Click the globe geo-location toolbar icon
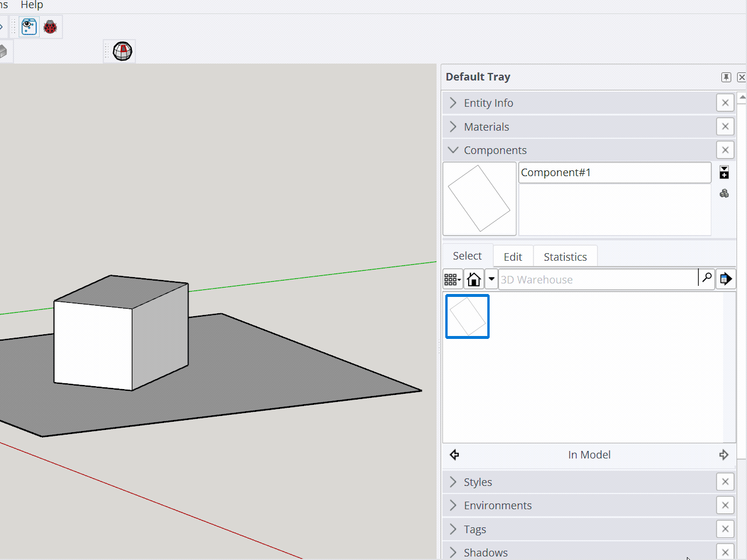 [x=123, y=51]
